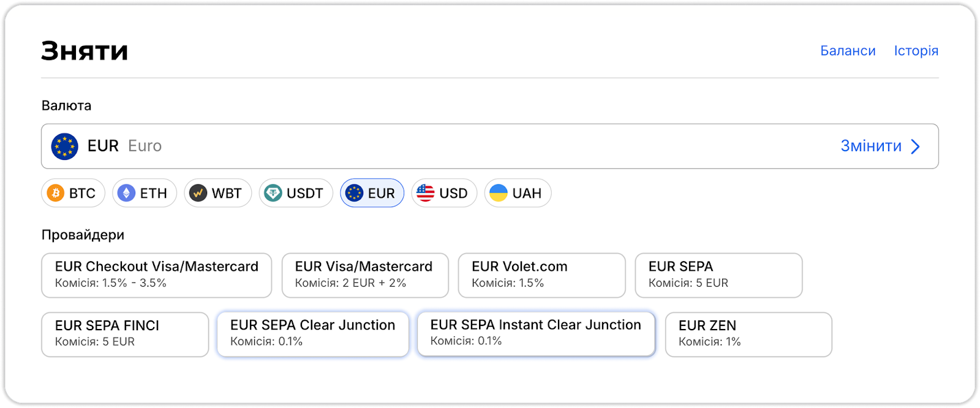Click the Tether USDT icon

pyautogui.click(x=273, y=194)
